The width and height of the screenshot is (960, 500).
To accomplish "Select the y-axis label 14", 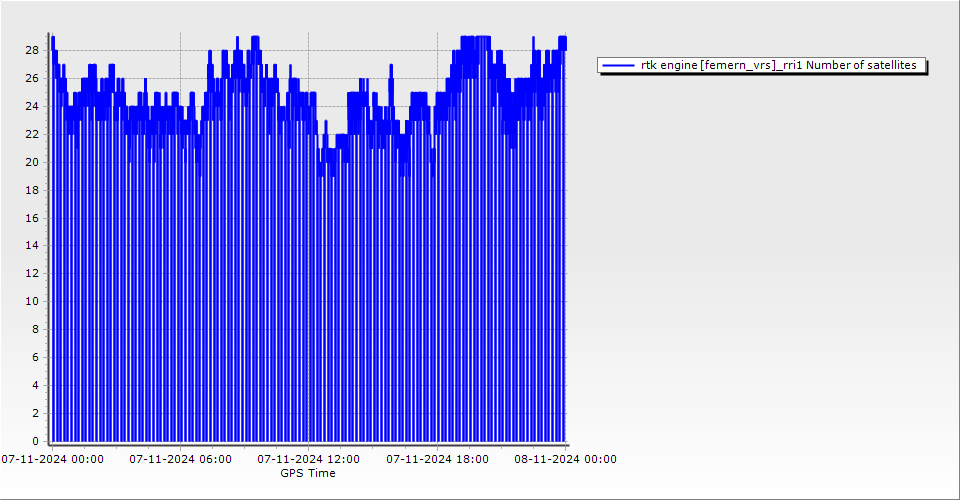I will click(32, 245).
